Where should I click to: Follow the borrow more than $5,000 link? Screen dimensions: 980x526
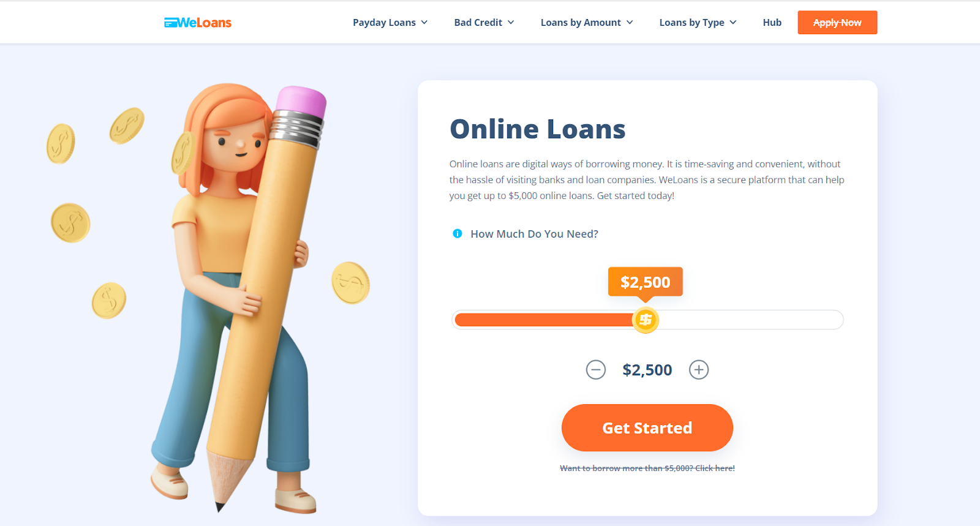647,468
